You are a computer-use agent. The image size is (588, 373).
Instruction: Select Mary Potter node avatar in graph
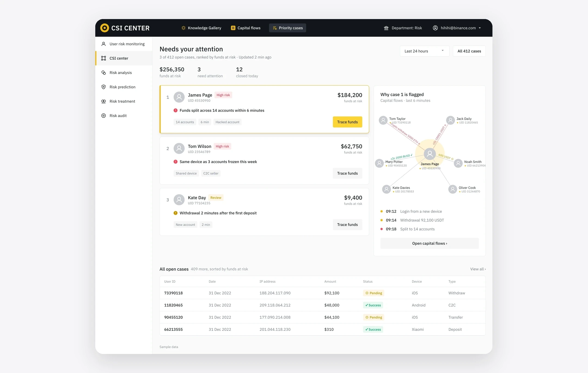(x=379, y=163)
